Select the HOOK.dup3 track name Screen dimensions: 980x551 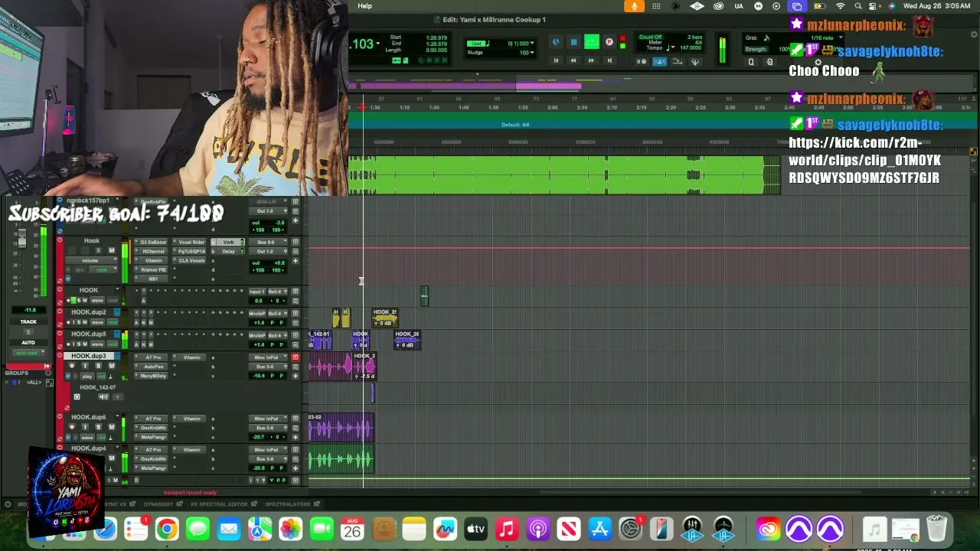coord(89,357)
